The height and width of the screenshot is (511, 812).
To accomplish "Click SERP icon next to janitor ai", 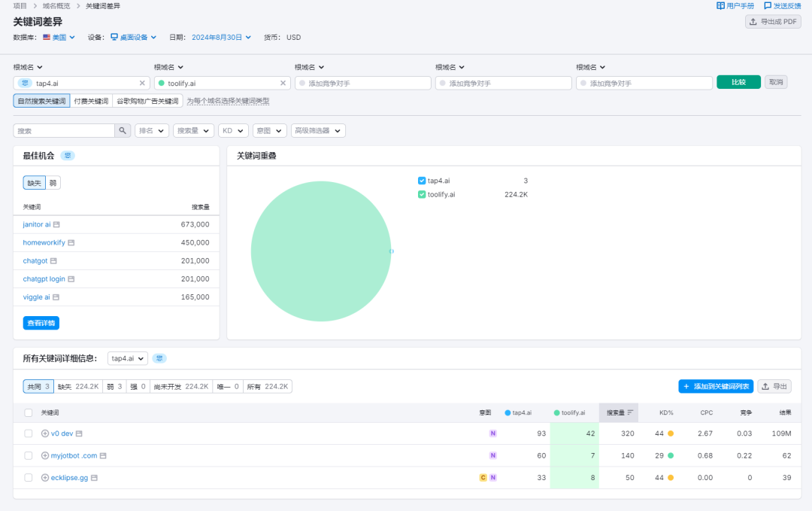I will pyautogui.click(x=56, y=225).
